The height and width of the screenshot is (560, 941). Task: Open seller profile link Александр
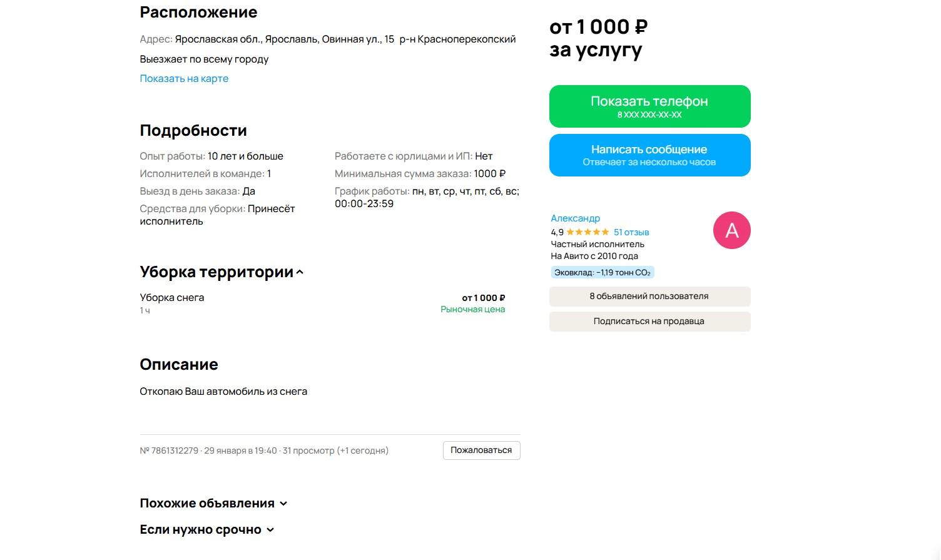click(575, 218)
